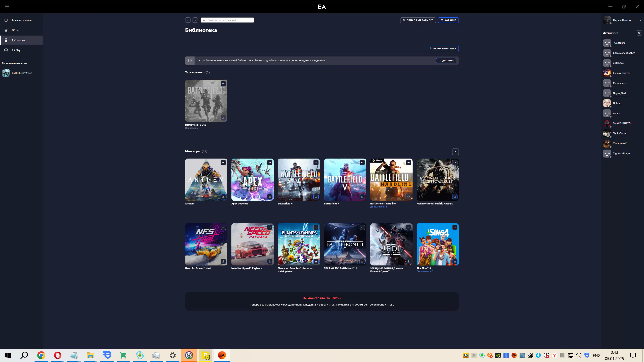644x362 pixels.
Task: Open the Windows Start menu
Action: click(8, 355)
